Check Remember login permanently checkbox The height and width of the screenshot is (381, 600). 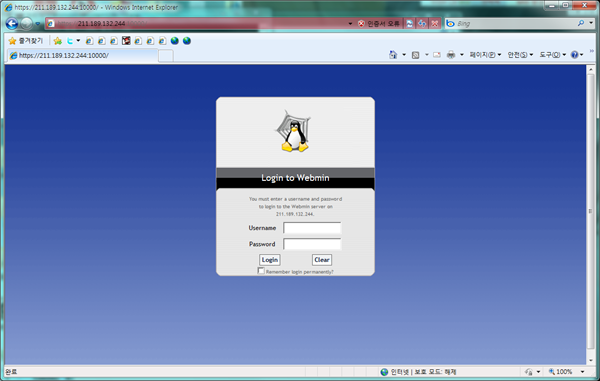(x=261, y=271)
